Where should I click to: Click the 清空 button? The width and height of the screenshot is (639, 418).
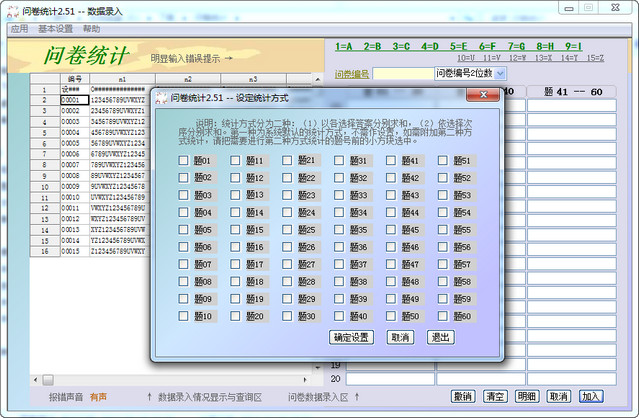[x=494, y=397]
